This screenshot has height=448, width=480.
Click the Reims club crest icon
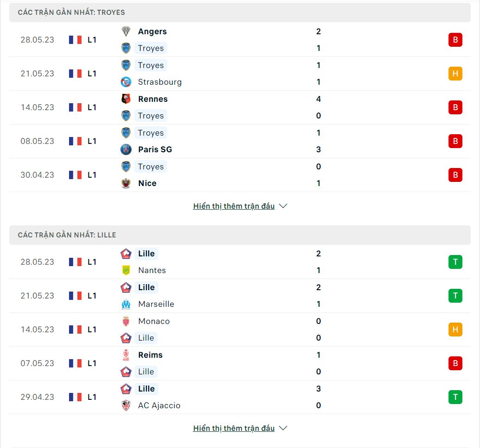pyautogui.click(x=126, y=355)
